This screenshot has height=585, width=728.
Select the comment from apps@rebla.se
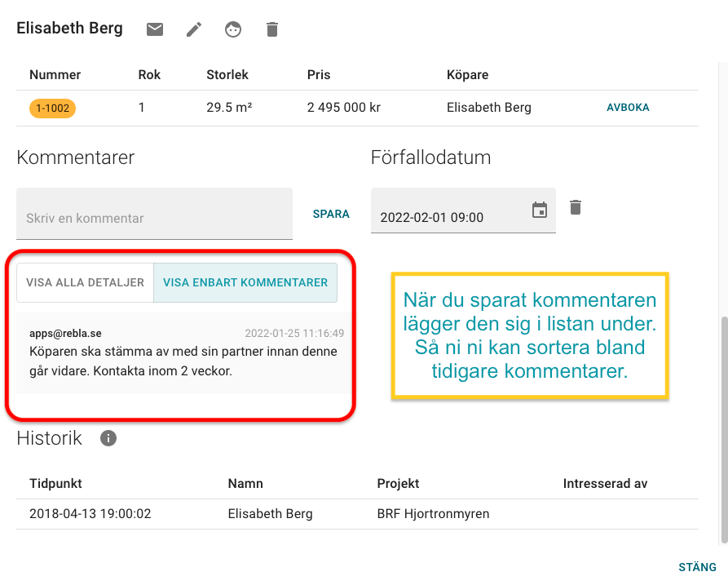183,351
